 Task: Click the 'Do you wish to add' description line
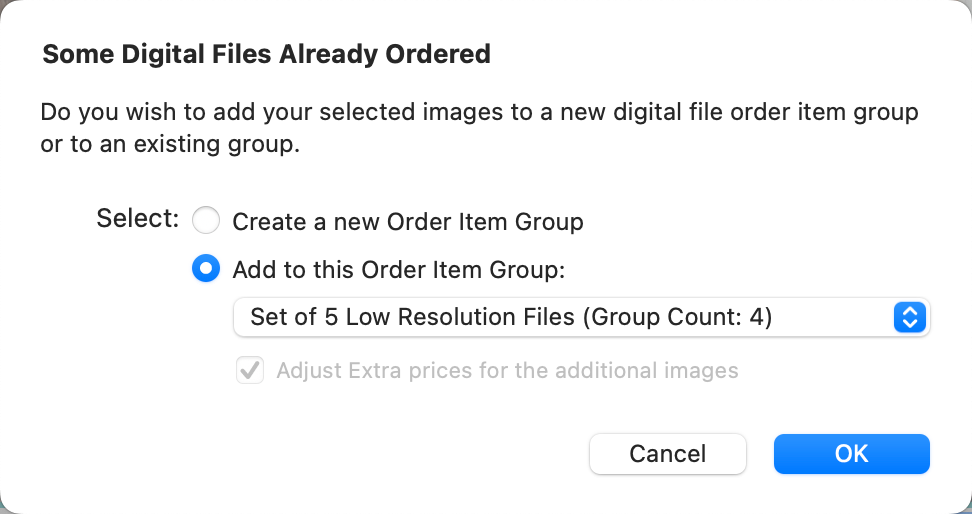[x=479, y=111]
